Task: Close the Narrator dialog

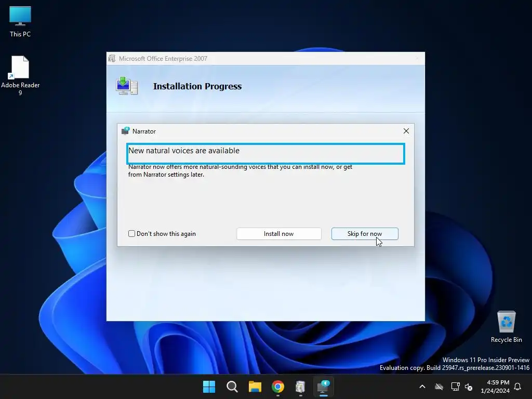Action: pyautogui.click(x=406, y=131)
